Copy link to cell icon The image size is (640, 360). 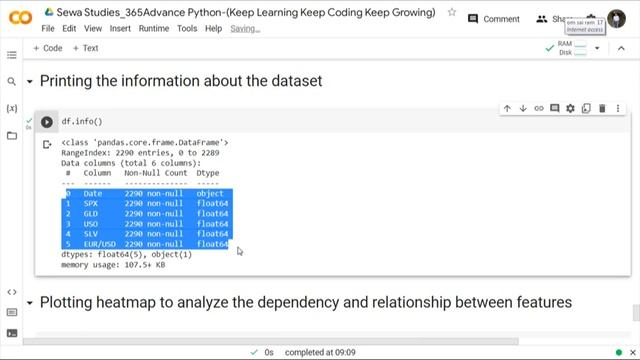(539, 108)
